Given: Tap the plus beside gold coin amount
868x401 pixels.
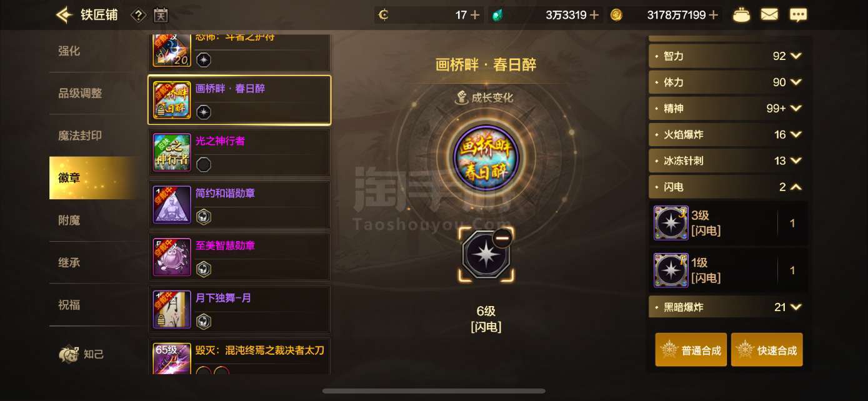Looking at the screenshot, I should (713, 15).
